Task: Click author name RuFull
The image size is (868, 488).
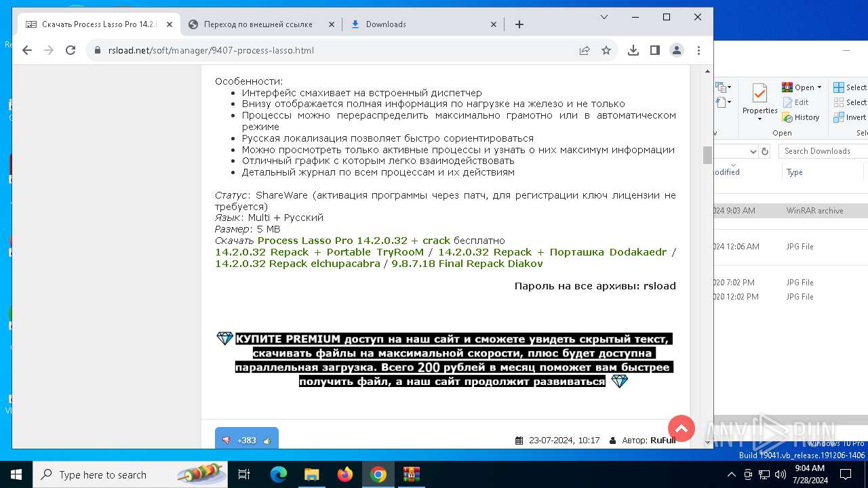Action: click(x=663, y=441)
